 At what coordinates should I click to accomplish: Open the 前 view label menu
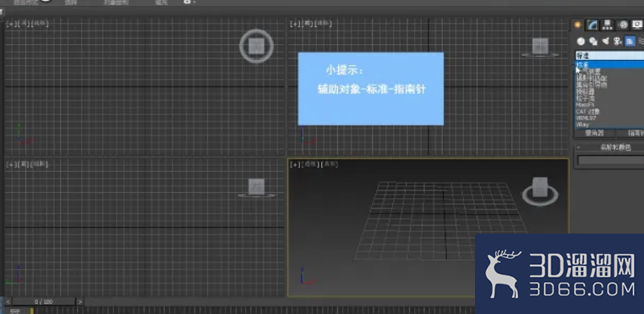[x=308, y=24]
